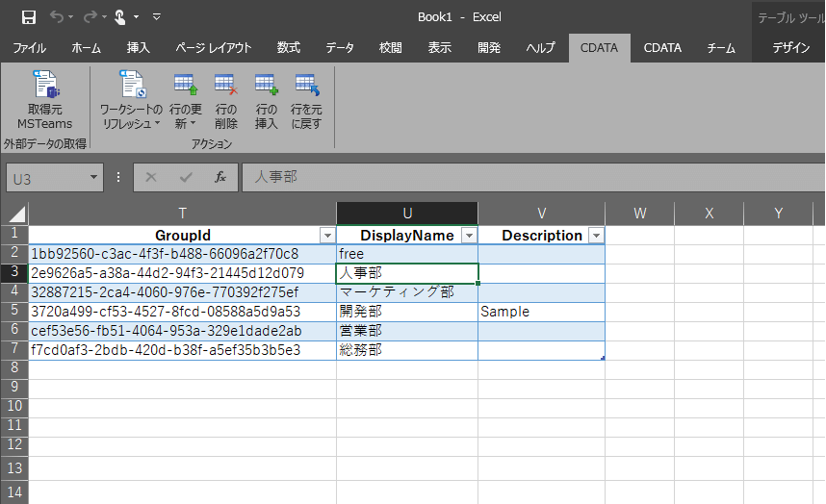Open the Undo history dropdown arrow
Image resolution: width=826 pixels, height=504 pixels.
70,17
